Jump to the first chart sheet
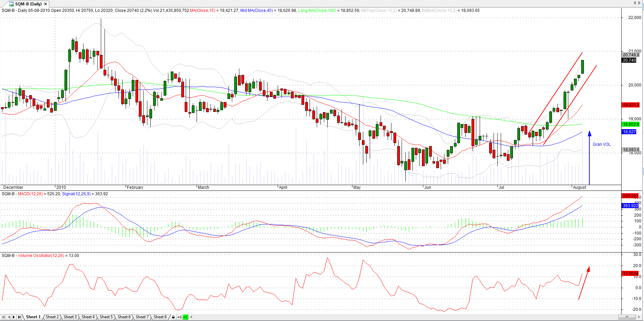The width and height of the screenshot is (644, 321). (x=3, y=317)
